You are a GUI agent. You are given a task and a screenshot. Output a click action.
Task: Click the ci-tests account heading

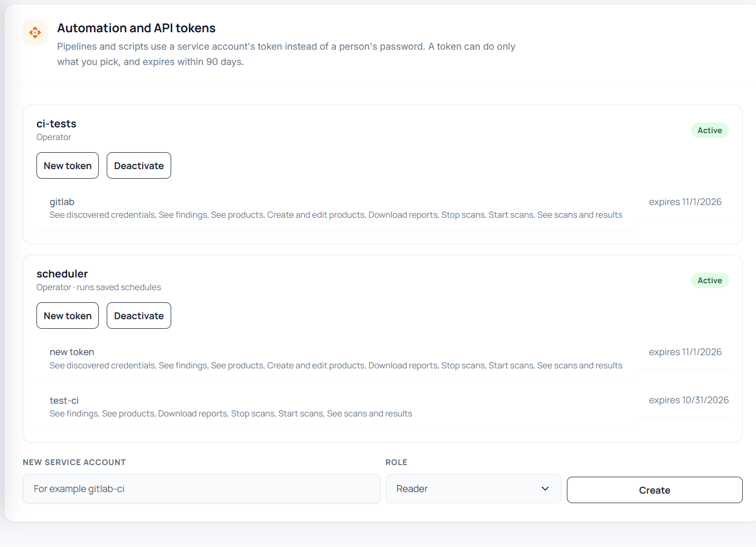click(57, 124)
